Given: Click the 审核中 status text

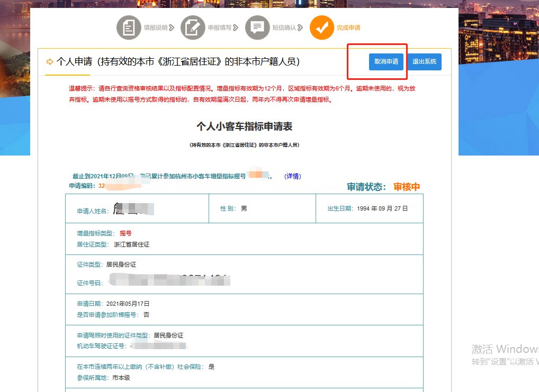Looking at the screenshot, I should coord(407,187).
